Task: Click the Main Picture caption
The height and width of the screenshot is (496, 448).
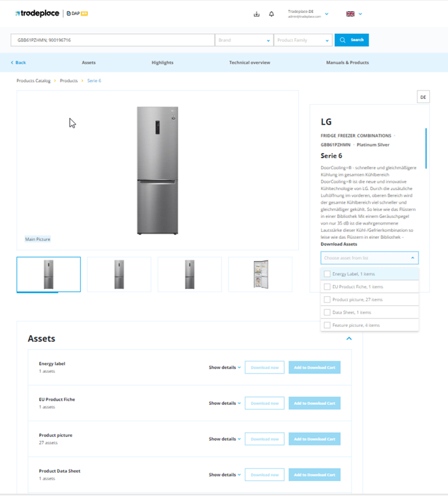Action: tap(38, 239)
